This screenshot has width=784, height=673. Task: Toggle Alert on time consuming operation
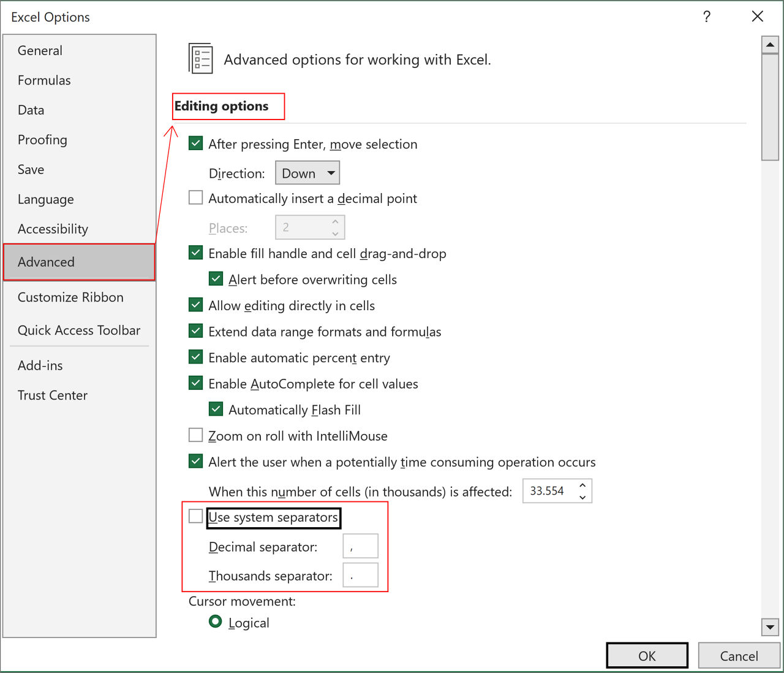click(195, 461)
